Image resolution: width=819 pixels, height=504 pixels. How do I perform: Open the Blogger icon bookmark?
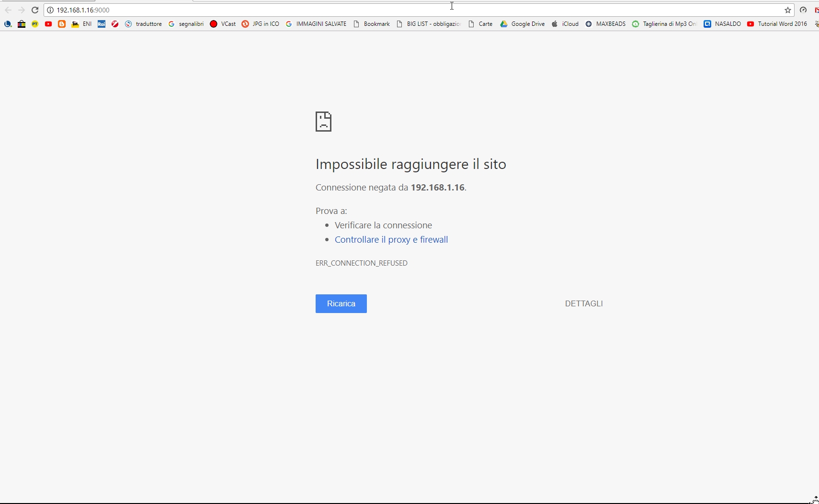click(x=62, y=24)
